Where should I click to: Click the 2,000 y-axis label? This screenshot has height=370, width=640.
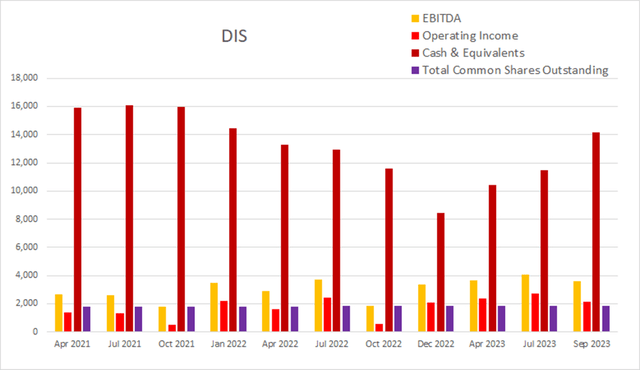coord(26,304)
